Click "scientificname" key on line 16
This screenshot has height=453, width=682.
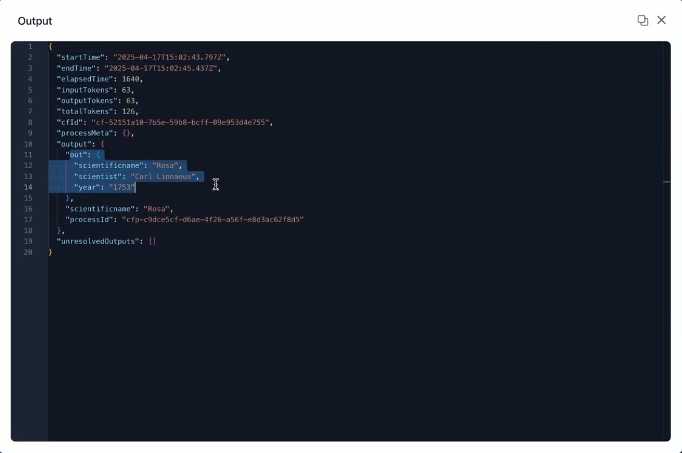[x=100, y=209]
